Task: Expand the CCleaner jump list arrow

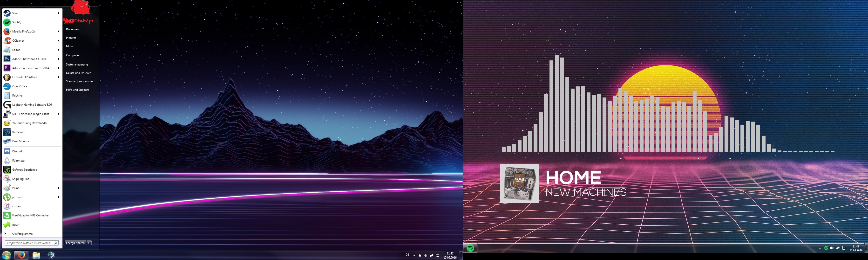Action: [x=59, y=41]
